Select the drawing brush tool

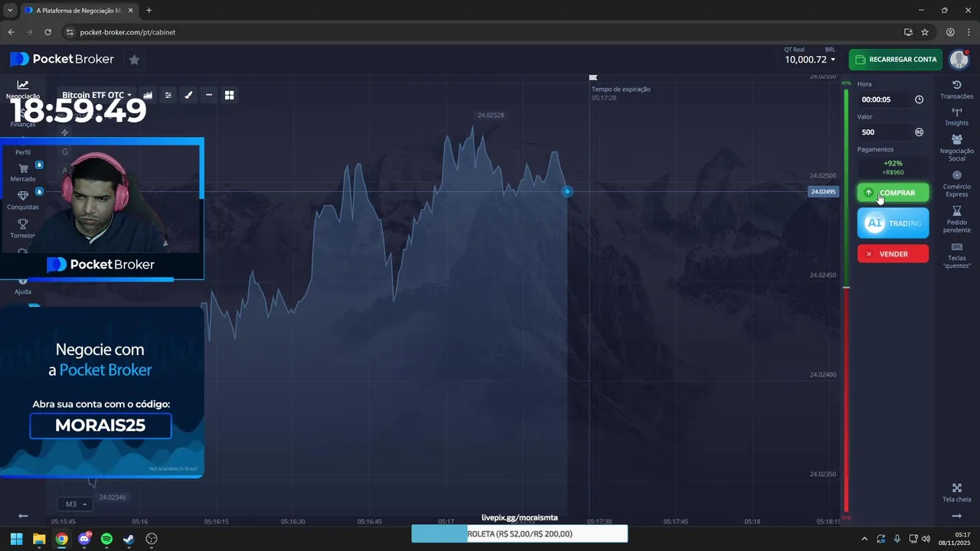pyautogui.click(x=188, y=95)
